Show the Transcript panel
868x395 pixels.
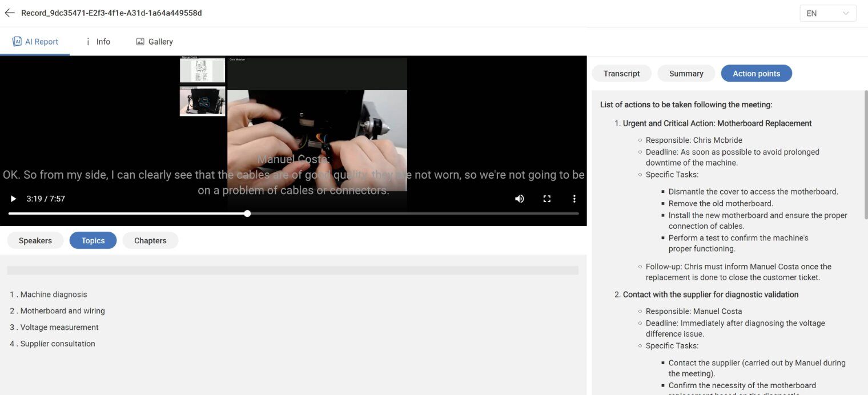[621, 73]
